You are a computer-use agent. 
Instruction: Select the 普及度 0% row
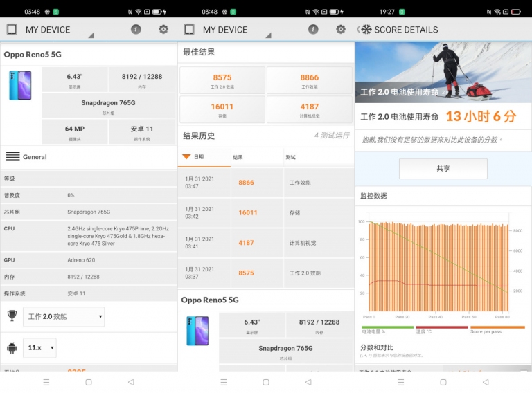[x=89, y=195]
